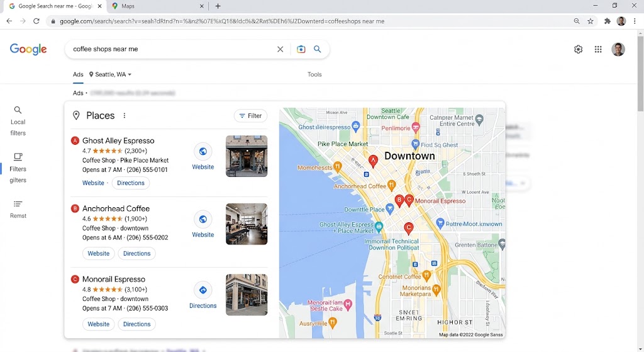
Task: Click Monorail Espresso 4.8 rating stars
Action: 108,290
